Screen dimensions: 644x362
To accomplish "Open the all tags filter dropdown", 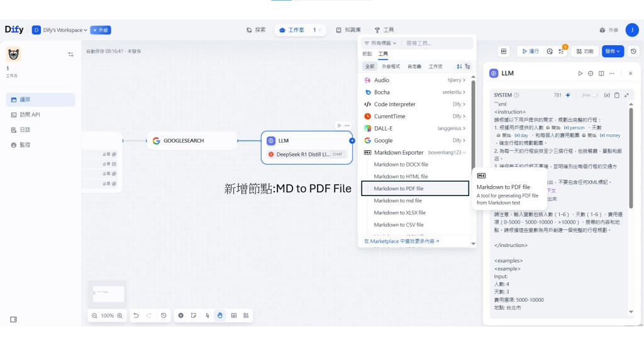I will [380, 43].
